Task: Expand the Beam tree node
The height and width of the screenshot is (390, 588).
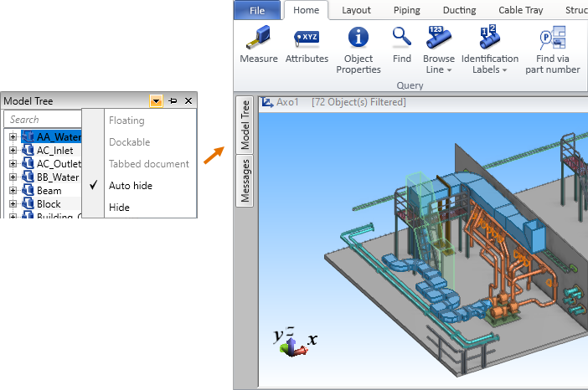Action: coord(13,191)
